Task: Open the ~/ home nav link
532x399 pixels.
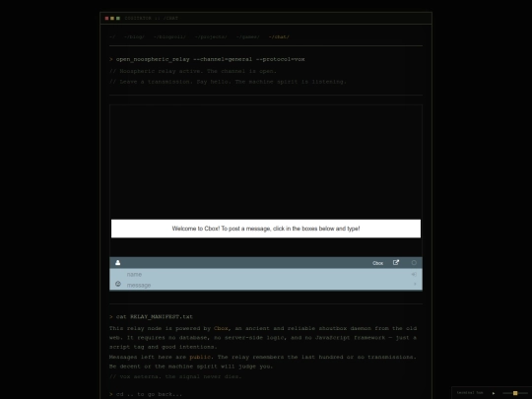Action: click(112, 37)
